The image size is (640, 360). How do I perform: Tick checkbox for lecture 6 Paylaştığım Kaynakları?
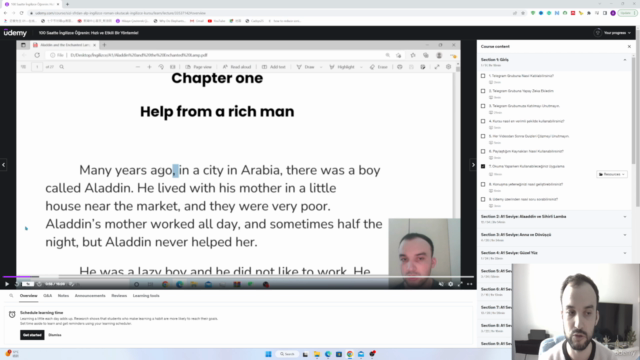483,151
